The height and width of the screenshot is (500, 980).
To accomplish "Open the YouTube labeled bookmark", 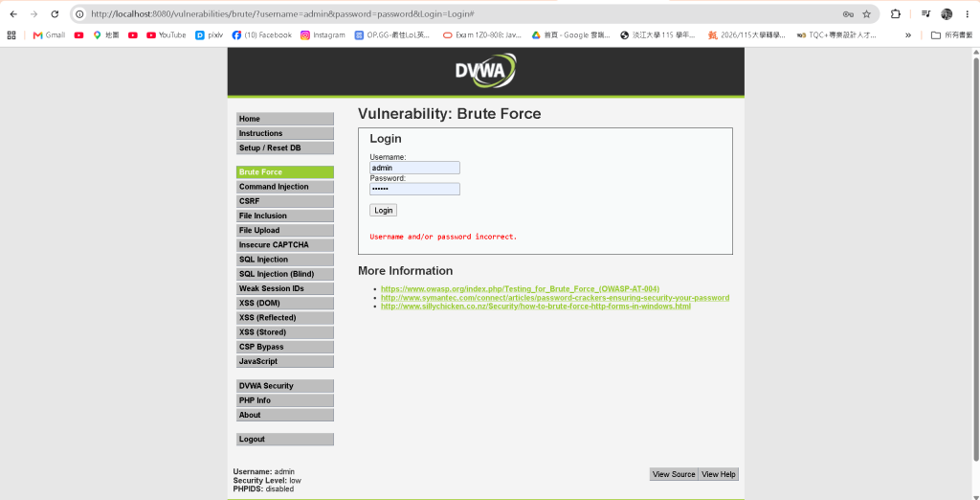I will (167, 35).
